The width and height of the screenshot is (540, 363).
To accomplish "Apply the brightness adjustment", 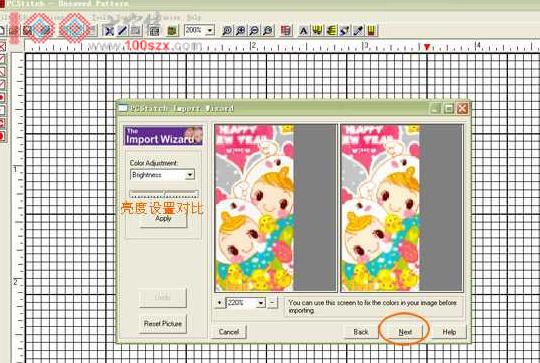I will 163,219.
